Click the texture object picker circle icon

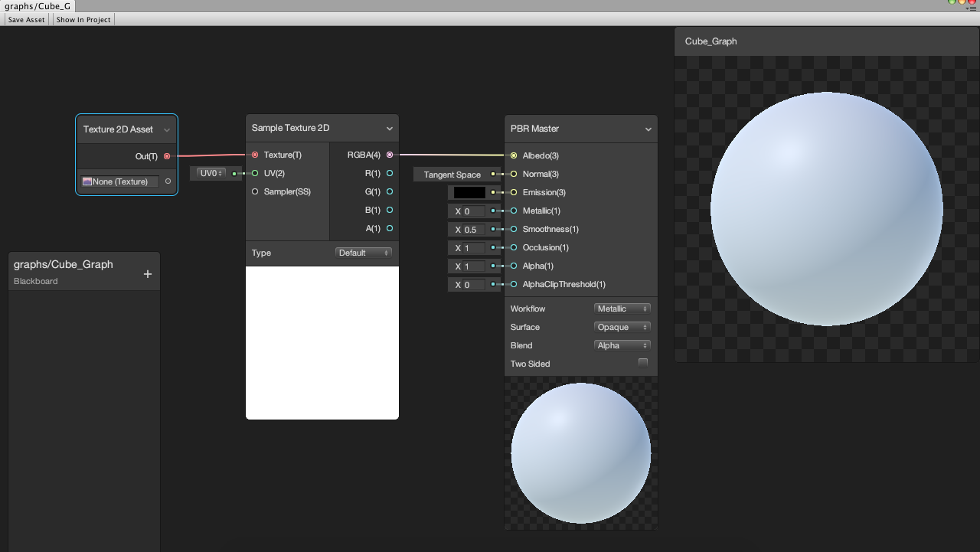coord(168,181)
